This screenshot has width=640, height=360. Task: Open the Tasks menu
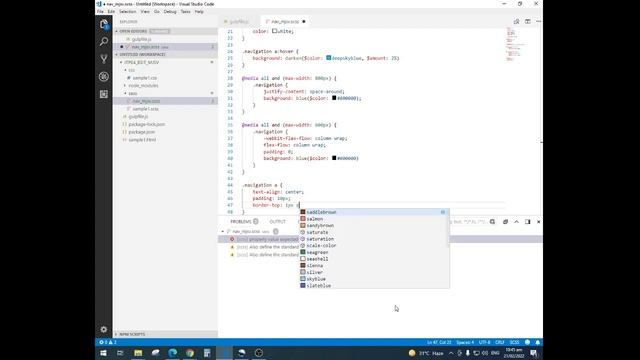186,12
